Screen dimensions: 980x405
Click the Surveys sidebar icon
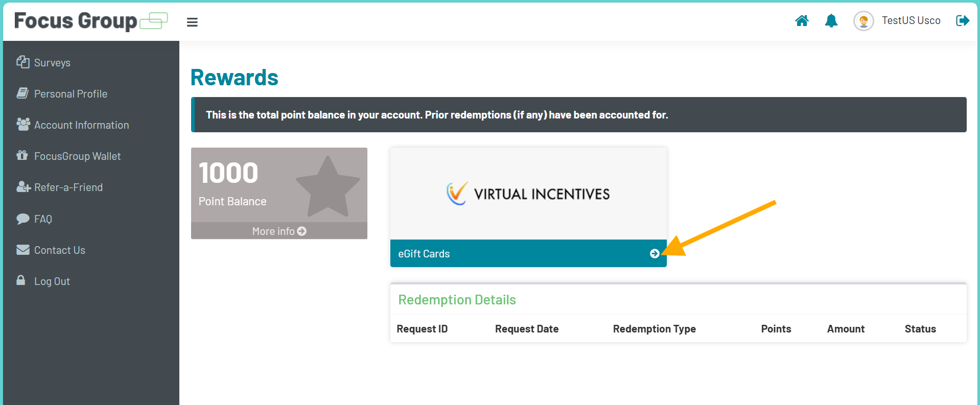[23, 62]
